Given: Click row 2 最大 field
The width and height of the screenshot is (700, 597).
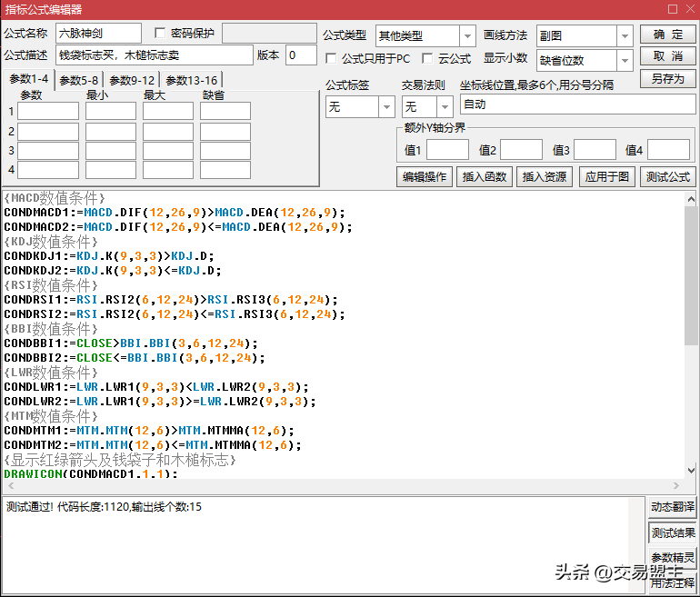Looking at the screenshot, I should (x=168, y=132).
